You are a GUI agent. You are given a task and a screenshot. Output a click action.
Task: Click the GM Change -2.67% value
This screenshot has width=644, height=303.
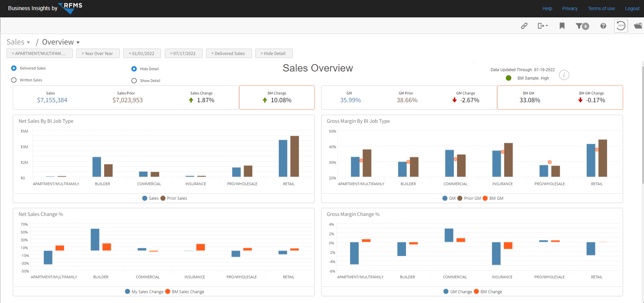469,100
